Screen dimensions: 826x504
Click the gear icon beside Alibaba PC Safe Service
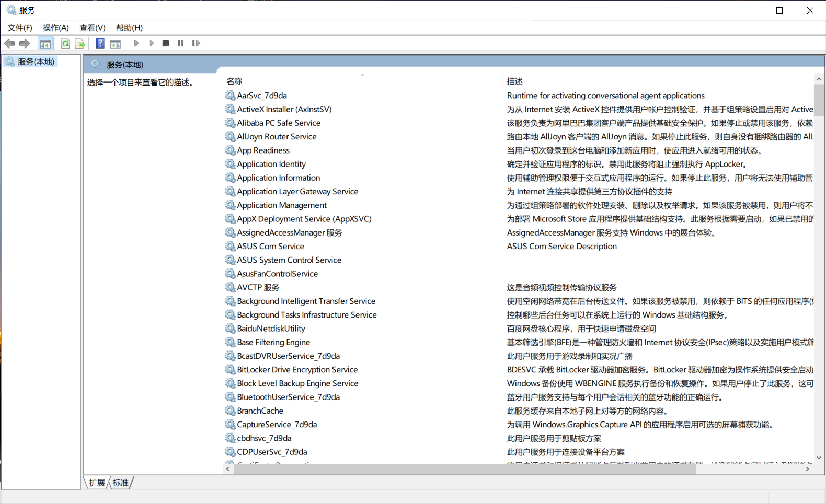pos(230,123)
